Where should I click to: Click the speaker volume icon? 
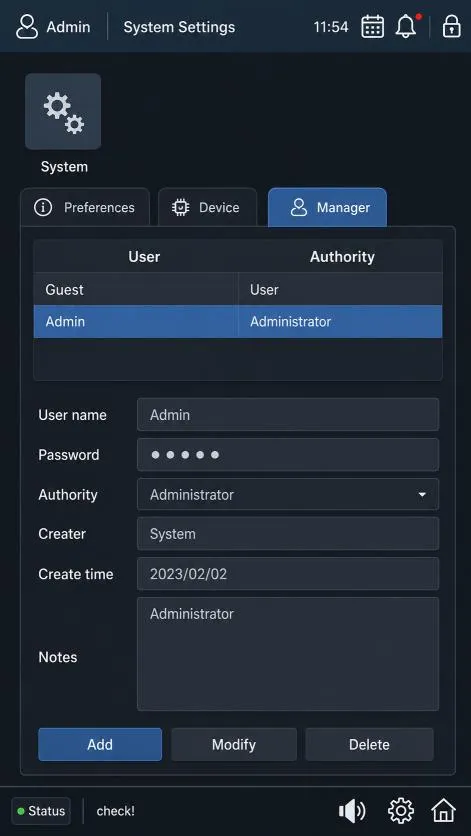coord(352,811)
